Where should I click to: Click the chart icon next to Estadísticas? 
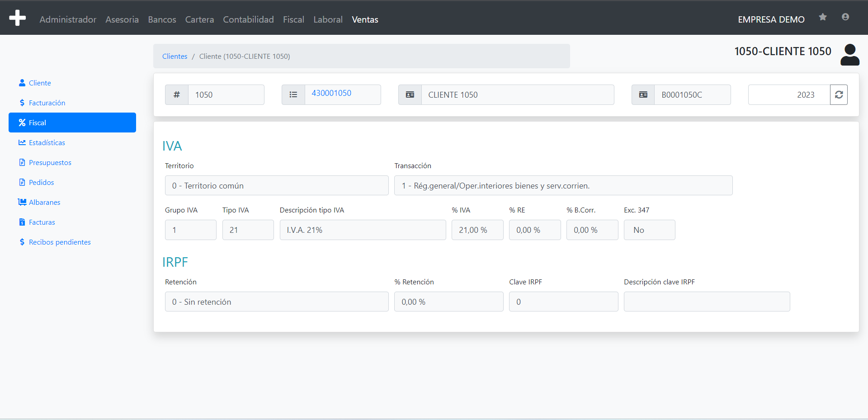point(22,142)
